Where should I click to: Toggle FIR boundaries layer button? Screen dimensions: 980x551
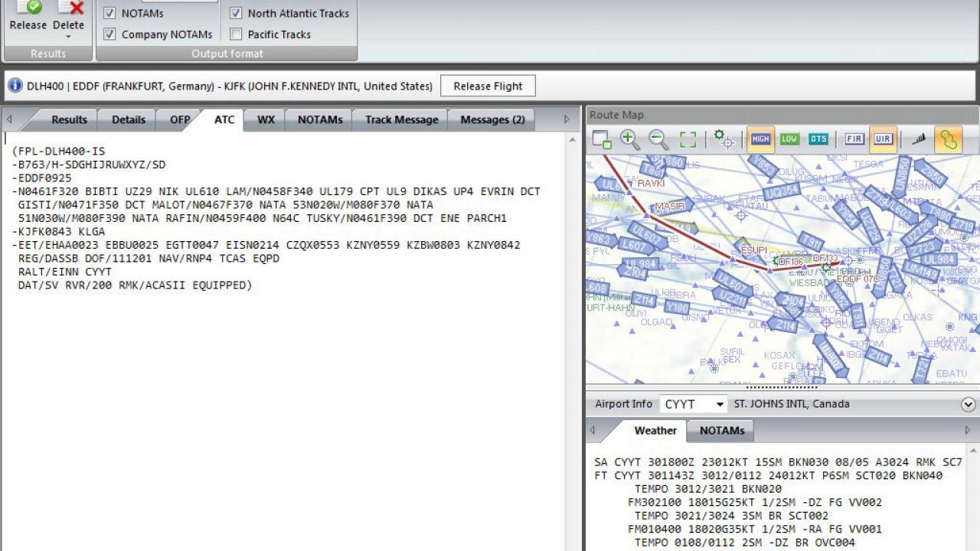[x=854, y=139]
